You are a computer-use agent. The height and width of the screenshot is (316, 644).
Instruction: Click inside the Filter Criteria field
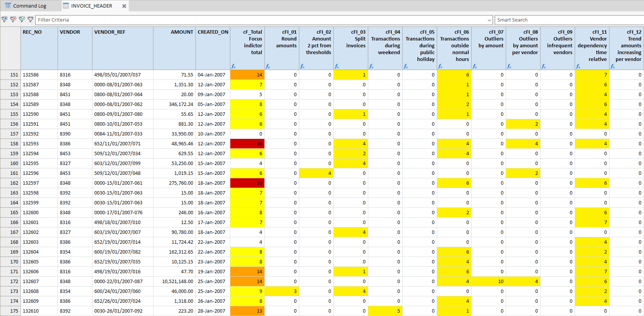(x=261, y=20)
